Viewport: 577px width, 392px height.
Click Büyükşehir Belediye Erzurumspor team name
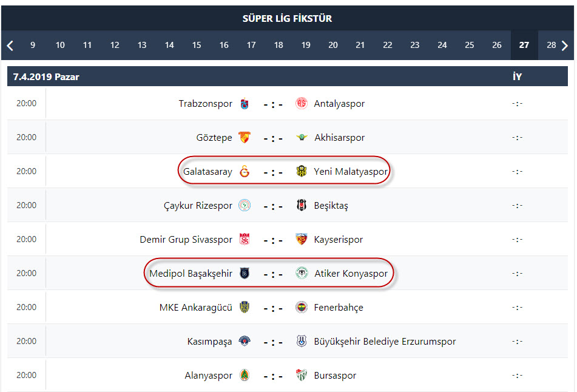coord(385,342)
